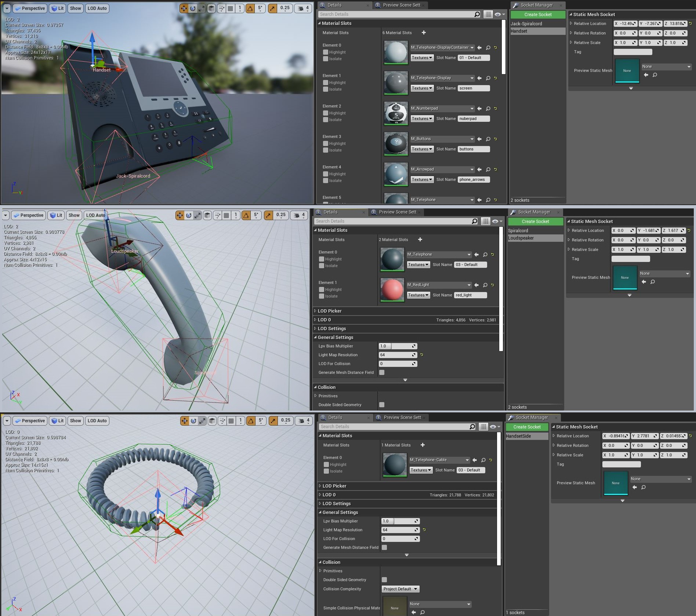Open camera speed setting in handset viewport toolbar
696x616 pixels.
point(300,215)
